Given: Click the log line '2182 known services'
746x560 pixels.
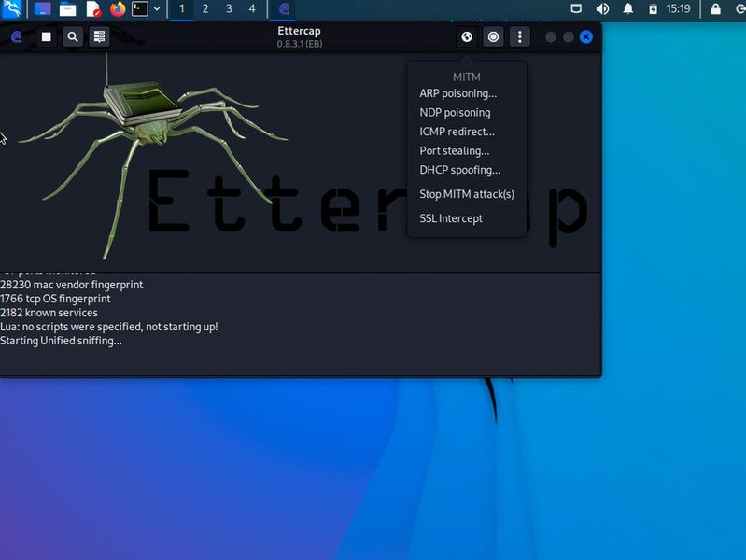Looking at the screenshot, I should point(49,313).
